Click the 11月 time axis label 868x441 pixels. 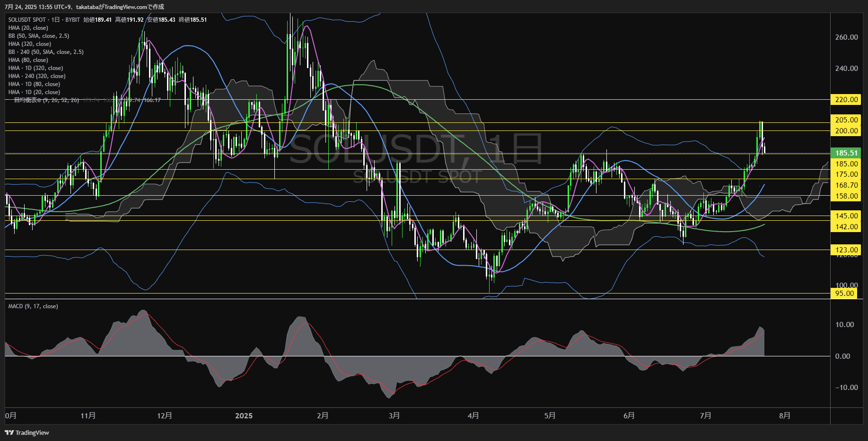(88, 415)
